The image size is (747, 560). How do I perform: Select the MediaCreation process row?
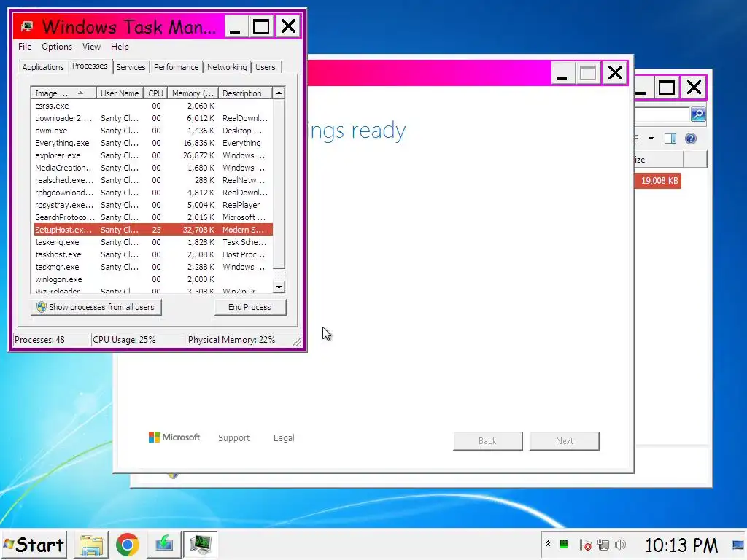click(152, 168)
